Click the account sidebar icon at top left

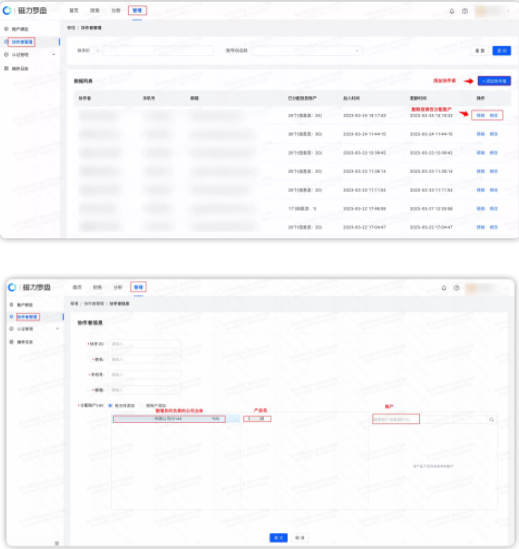(x=6, y=29)
